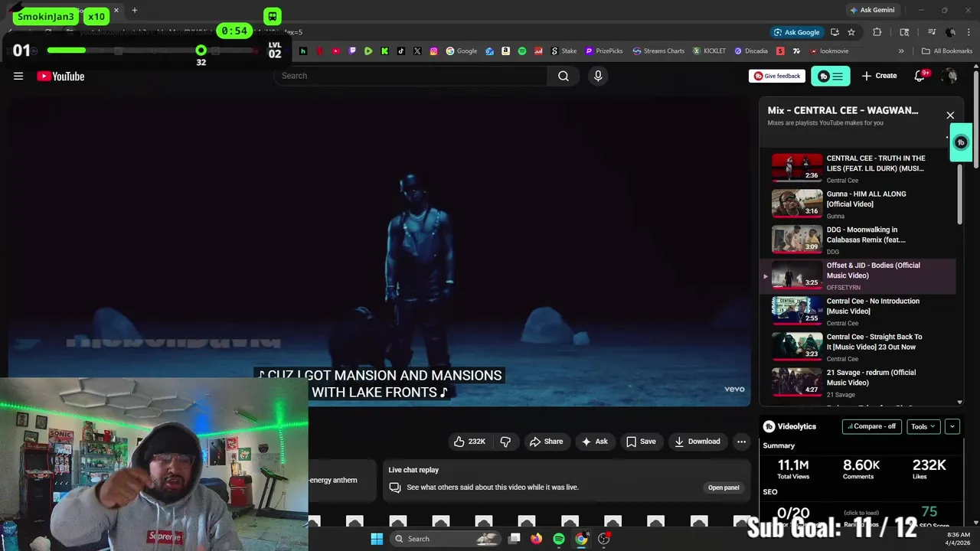Click the Download button
The width and height of the screenshot is (980, 551).
pyautogui.click(x=697, y=442)
